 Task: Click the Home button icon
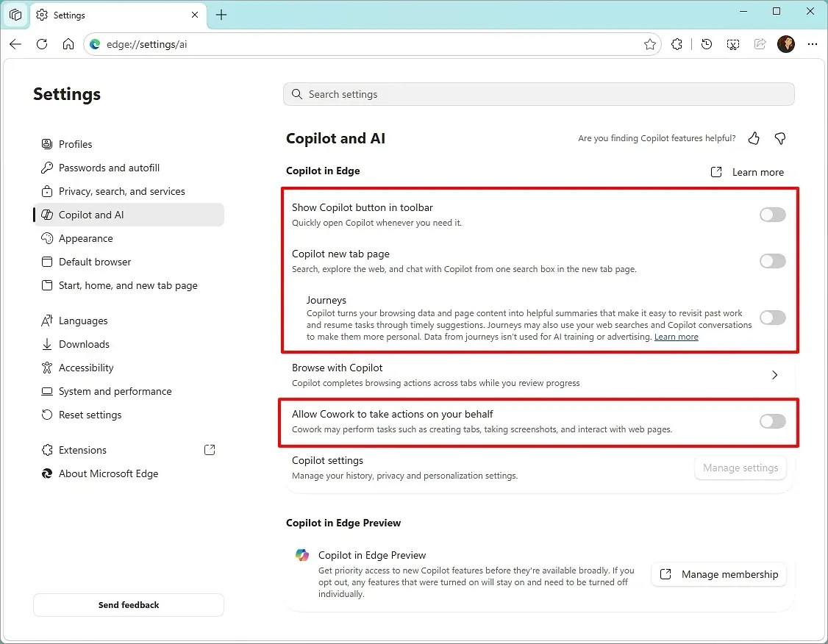point(68,44)
